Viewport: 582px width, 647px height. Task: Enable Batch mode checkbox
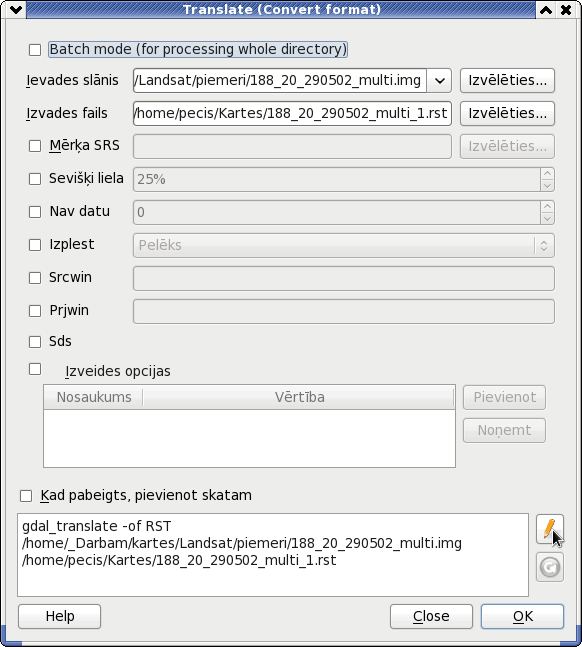click(35, 50)
